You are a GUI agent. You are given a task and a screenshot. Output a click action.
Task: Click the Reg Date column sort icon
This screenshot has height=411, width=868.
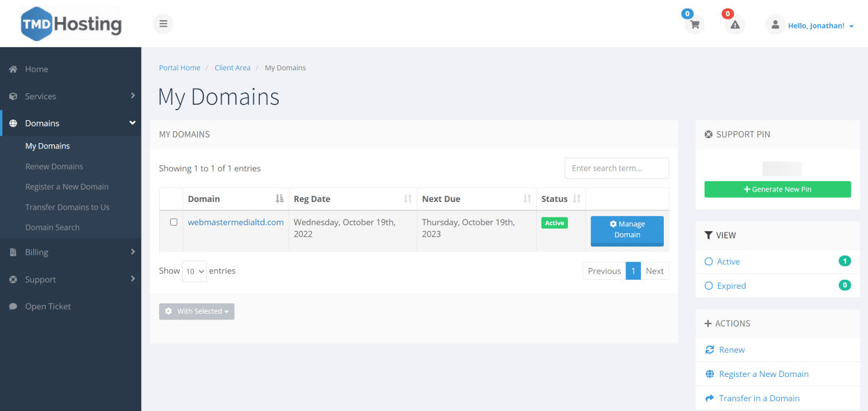click(408, 199)
